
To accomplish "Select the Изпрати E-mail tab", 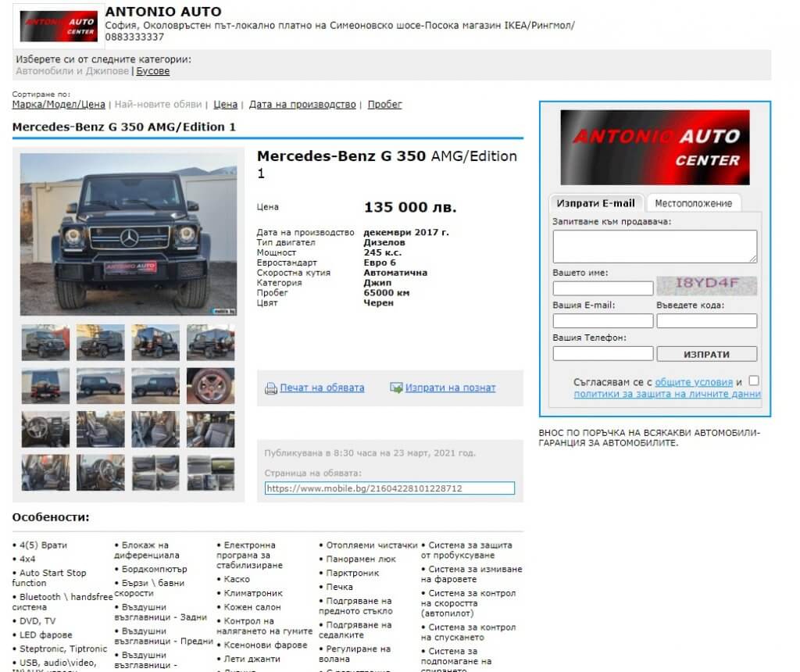I will (x=595, y=203).
